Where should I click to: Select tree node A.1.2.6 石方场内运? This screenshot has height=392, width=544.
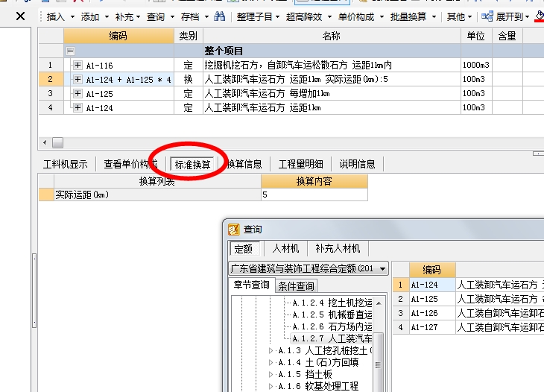tap(332, 326)
